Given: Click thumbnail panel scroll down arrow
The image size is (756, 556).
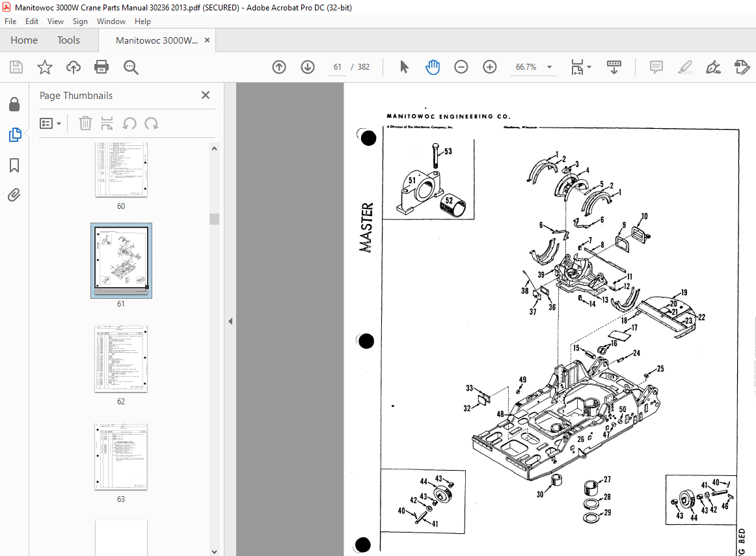Looking at the screenshot, I should click(x=215, y=551).
